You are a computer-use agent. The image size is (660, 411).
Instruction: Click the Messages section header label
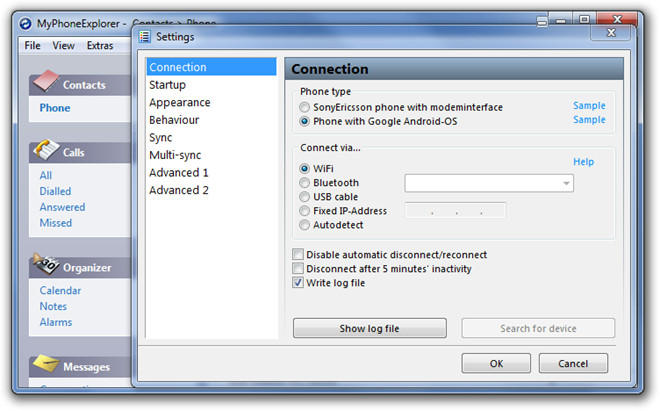[x=86, y=367]
